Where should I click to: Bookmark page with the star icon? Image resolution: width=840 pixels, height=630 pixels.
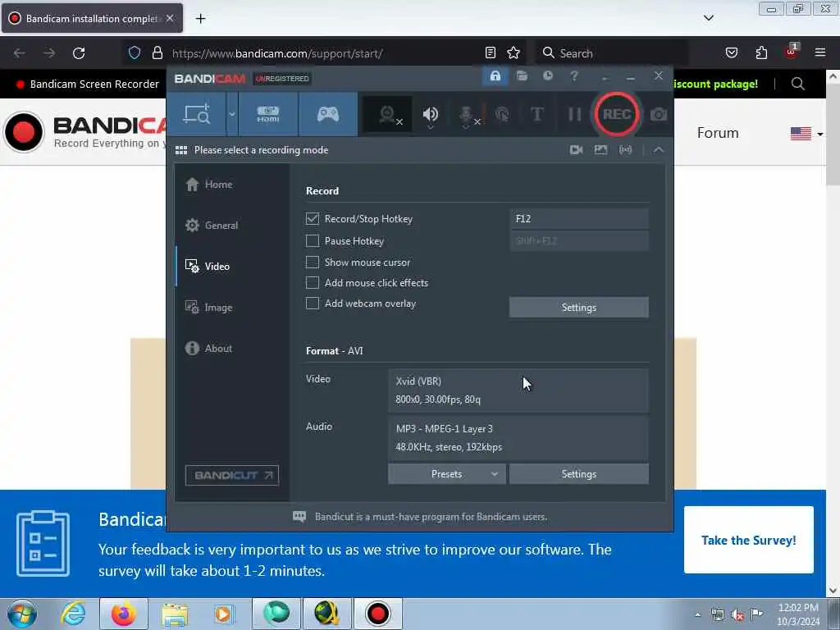click(514, 52)
